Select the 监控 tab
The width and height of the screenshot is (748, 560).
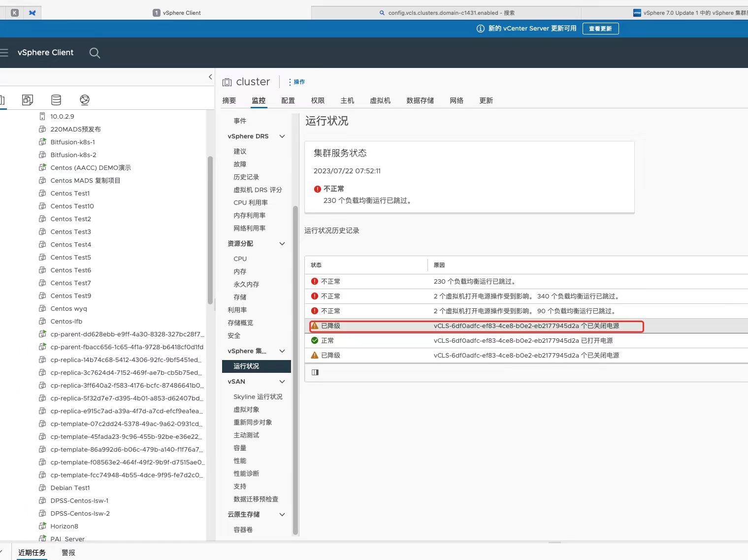point(259,100)
